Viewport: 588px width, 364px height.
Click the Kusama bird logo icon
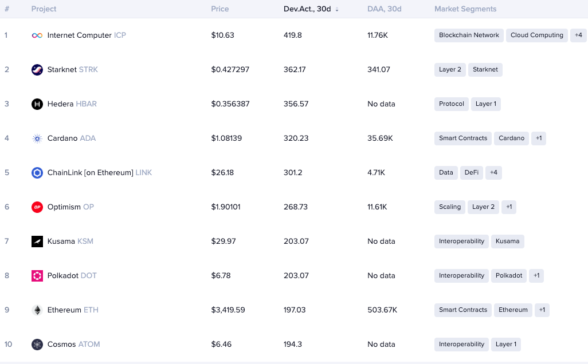coord(37,242)
